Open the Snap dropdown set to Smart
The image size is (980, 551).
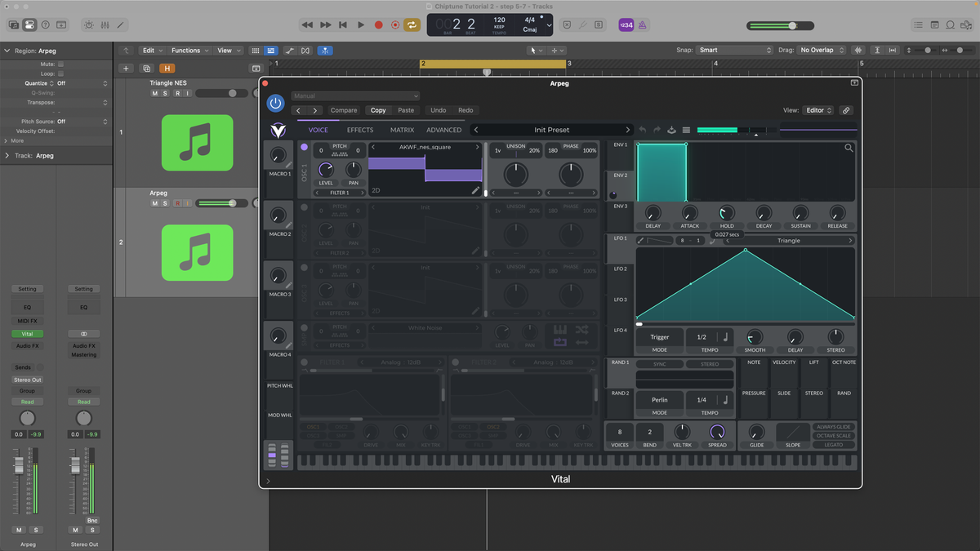[733, 50]
